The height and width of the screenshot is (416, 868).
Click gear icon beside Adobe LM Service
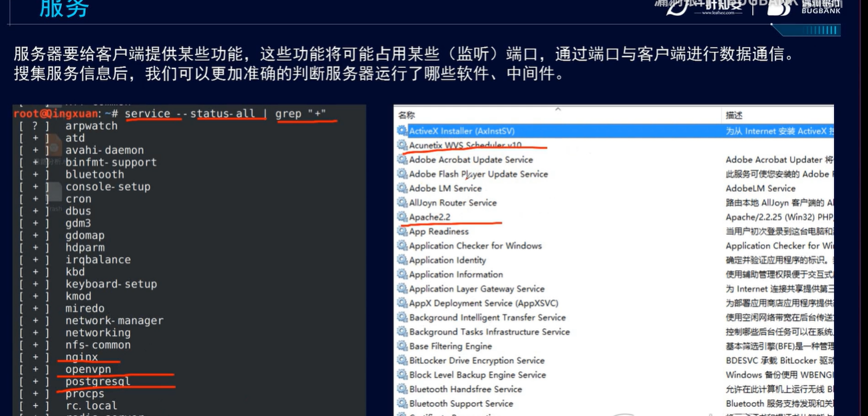(402, 188)
